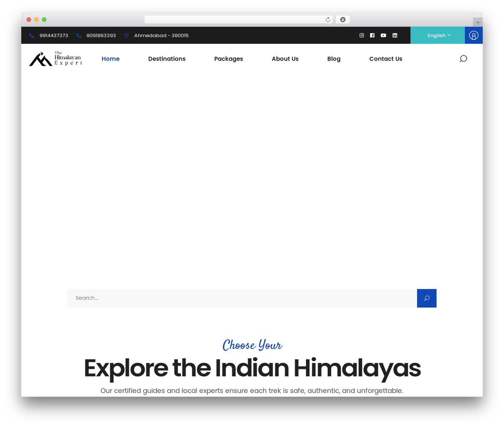Click the 'Explore the Indian Himalayas' heading
The height and width of the screenshot is (427, 504).
(252, 368)
